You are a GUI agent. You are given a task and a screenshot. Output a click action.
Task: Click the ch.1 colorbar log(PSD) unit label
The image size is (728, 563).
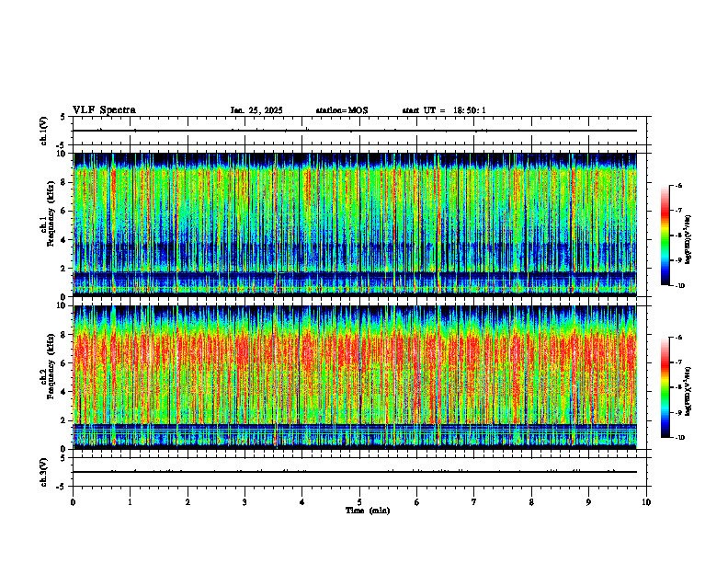pos(688,240)
